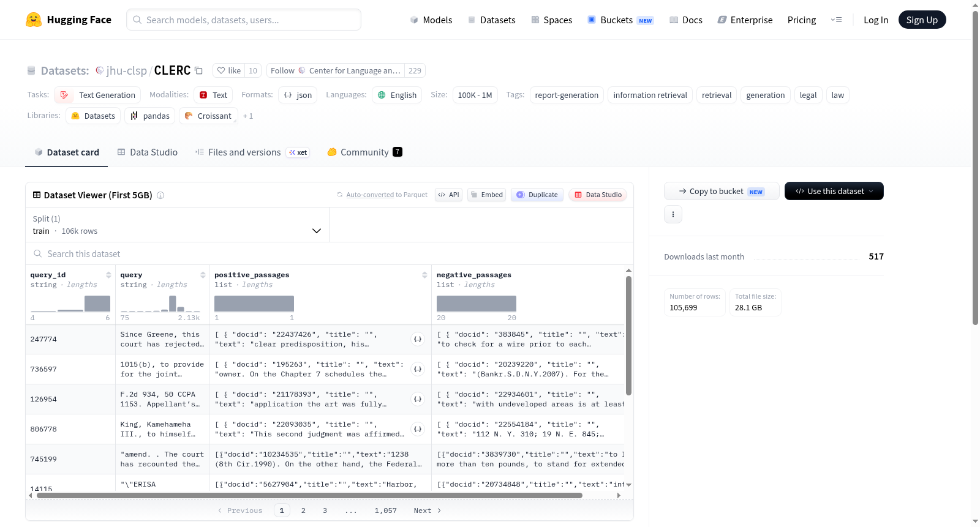This screenshot has height=527, width=980.
Task: Click the xet badge on Files tab
Action: point(298,152)
